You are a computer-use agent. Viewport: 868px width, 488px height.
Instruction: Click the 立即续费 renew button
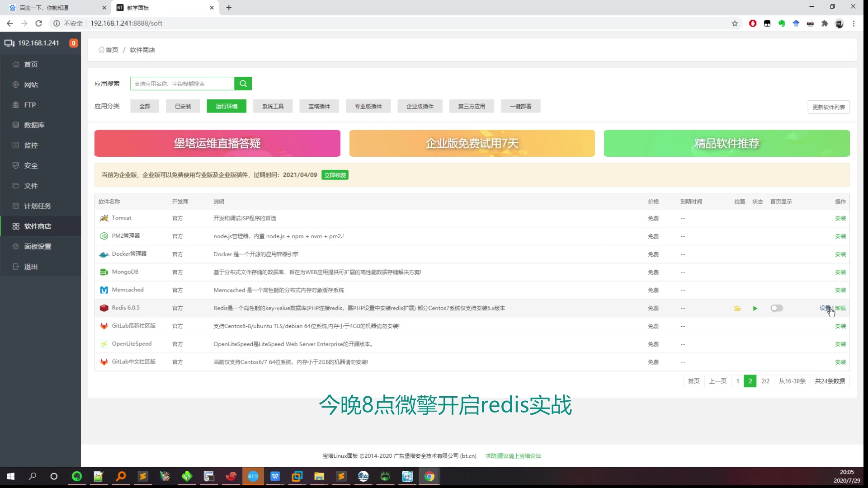tap(335, 175)
